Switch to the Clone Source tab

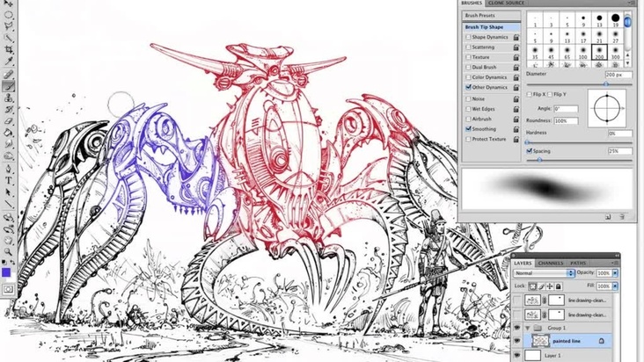[x=506, y=3]
